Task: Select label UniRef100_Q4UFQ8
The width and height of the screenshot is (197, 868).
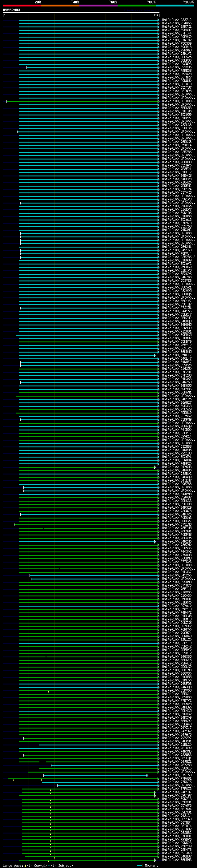Action: [x=177, y=684]
